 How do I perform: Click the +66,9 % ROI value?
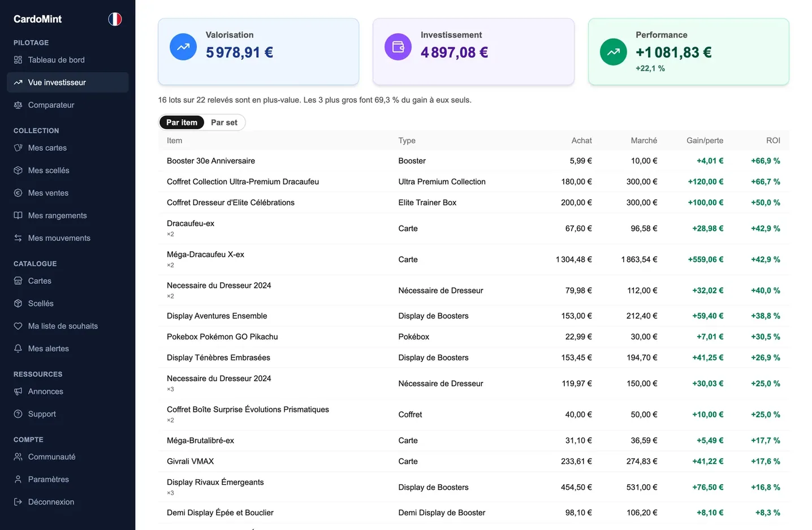click(x=766, y=161)
